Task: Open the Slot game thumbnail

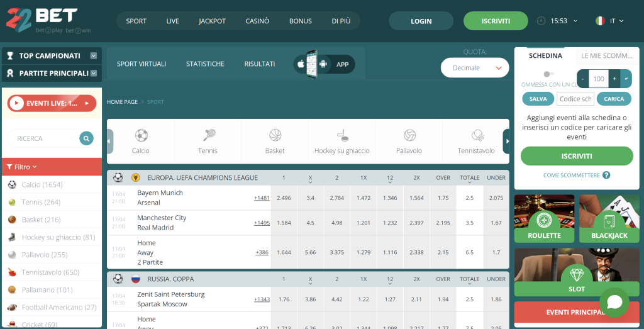Action: pyautogui.click(x=577, y=272)
